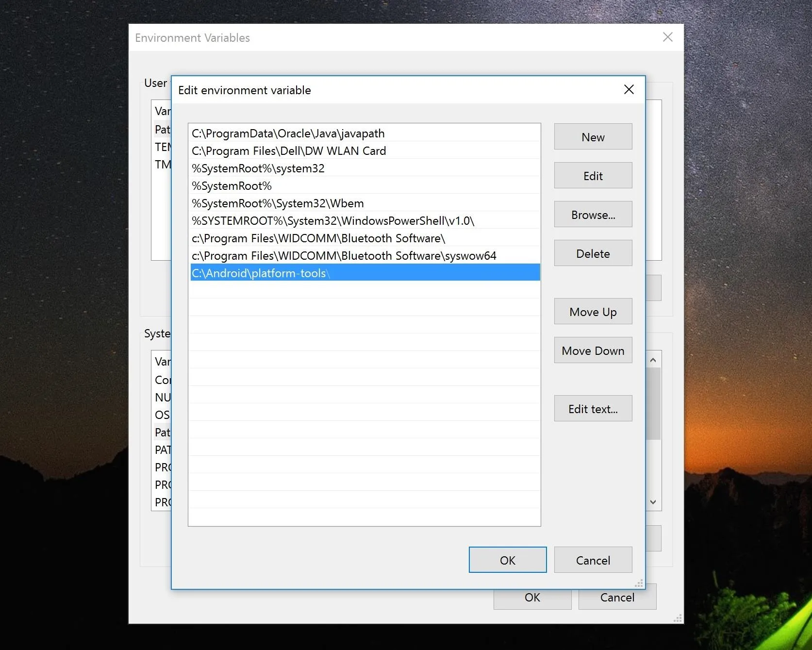Click Cancel in the Environment Variables window

[x=617, y=598]
